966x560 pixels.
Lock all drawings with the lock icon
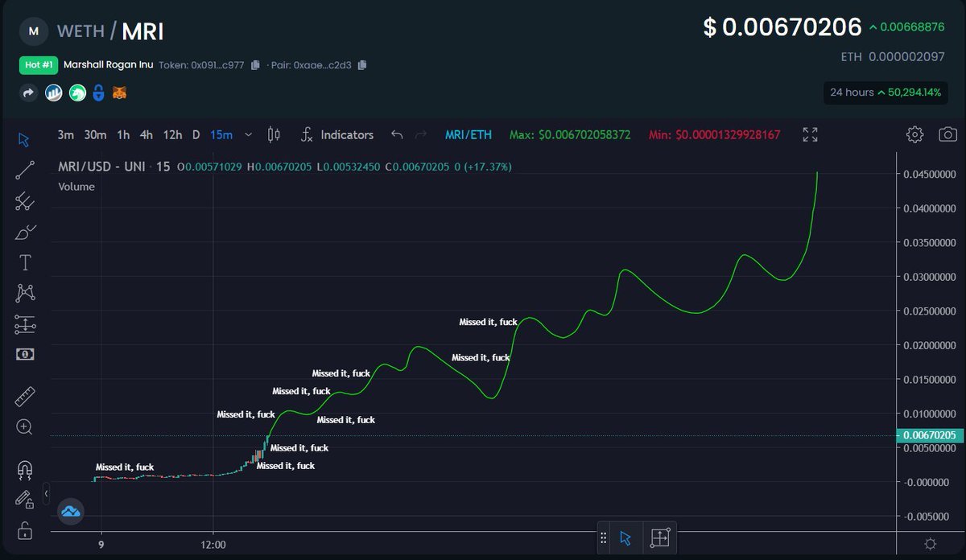24,531
